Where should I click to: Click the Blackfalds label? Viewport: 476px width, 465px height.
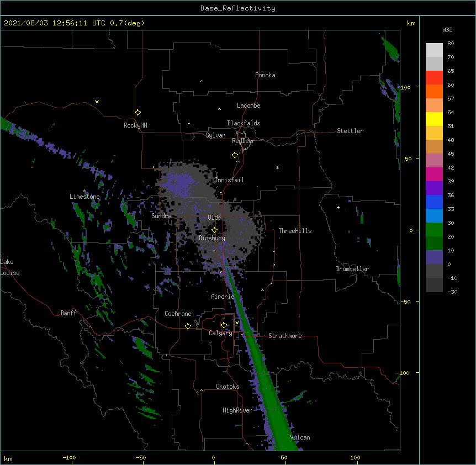(x=244, y=123)
